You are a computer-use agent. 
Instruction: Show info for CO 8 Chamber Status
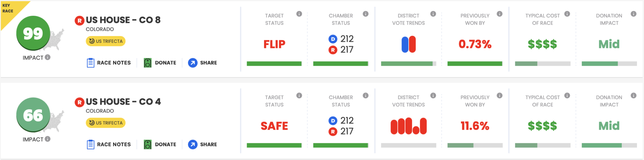tap(365, 14)
